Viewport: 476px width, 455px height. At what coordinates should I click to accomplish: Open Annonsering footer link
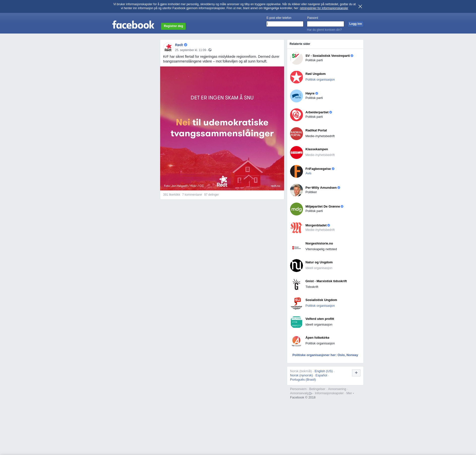(337, 389)
